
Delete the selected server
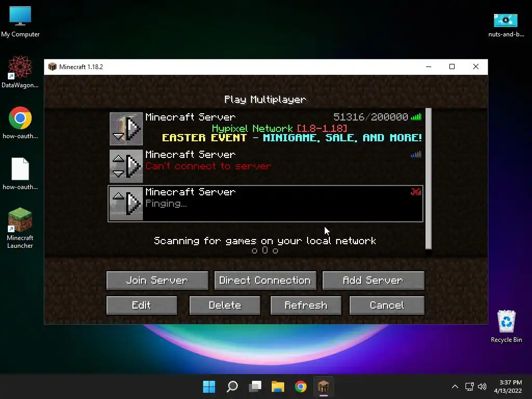(x=224, y=305)
